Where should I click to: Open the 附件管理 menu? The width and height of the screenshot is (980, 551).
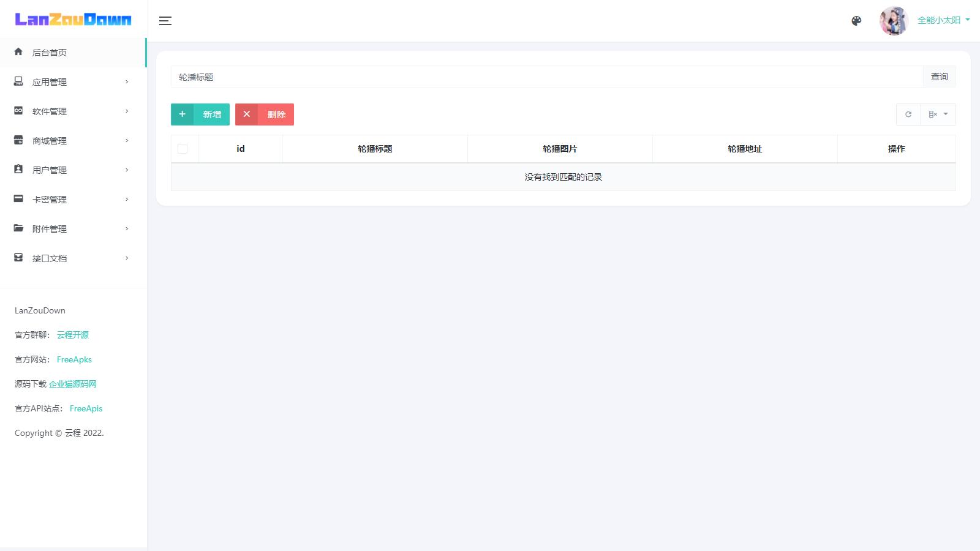pos(73,229)
